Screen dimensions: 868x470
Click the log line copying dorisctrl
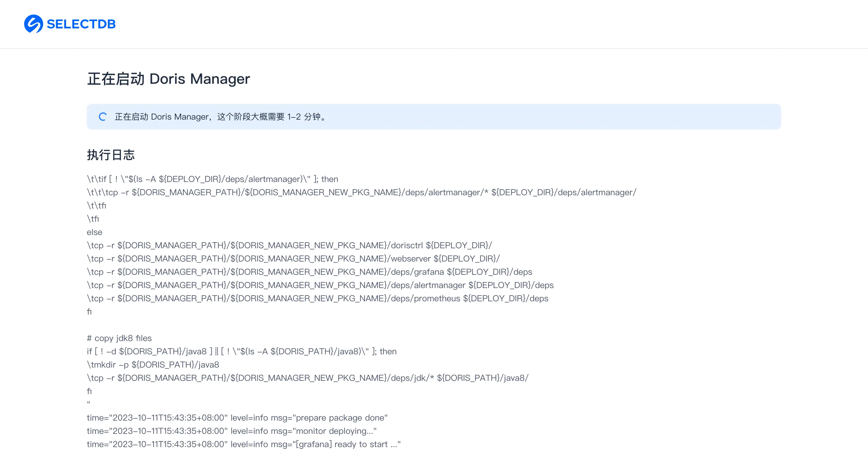[x=289, y=245]
